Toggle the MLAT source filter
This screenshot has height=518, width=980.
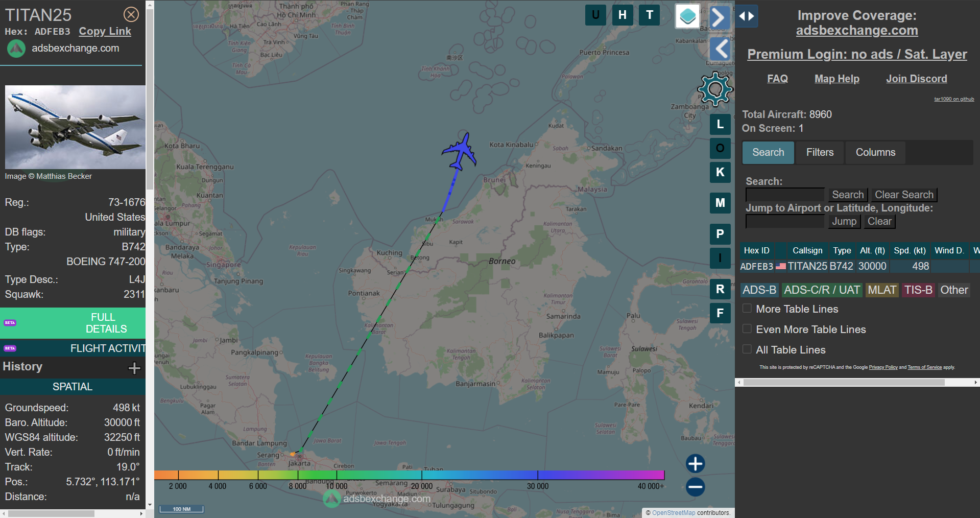[x=882, y=290]
